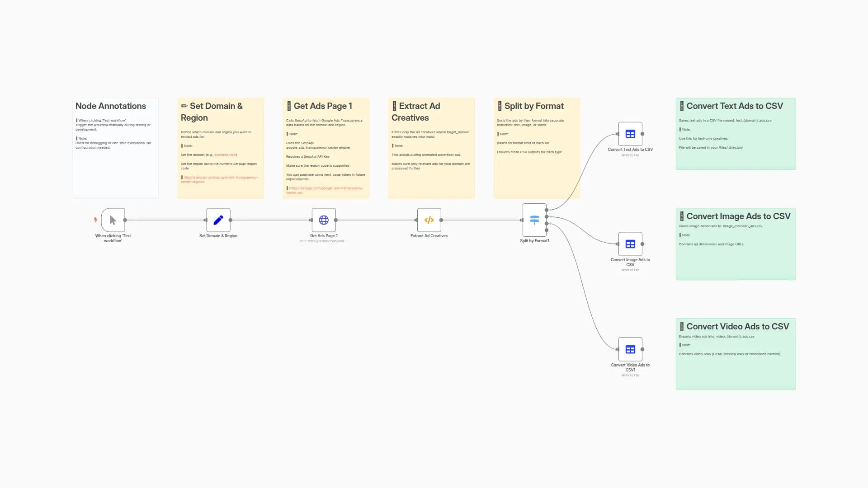The height and width of the screenshot is (488, 868).
Task: Click 'Use this for text-only creatives' note text
Action: pyautogui.click(x=703, y=139)
